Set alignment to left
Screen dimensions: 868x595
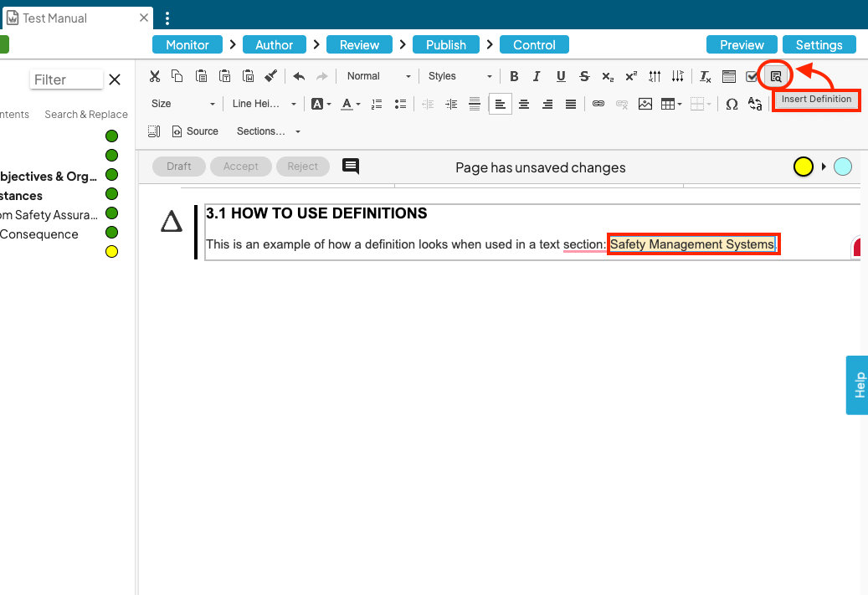[500, 104]
